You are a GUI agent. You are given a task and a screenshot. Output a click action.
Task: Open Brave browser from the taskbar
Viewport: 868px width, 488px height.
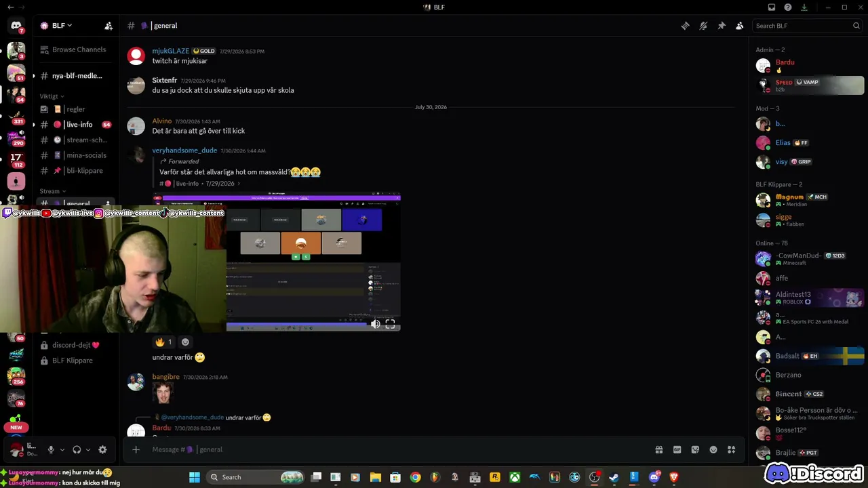pyautogui.click(x=673, y=477)
